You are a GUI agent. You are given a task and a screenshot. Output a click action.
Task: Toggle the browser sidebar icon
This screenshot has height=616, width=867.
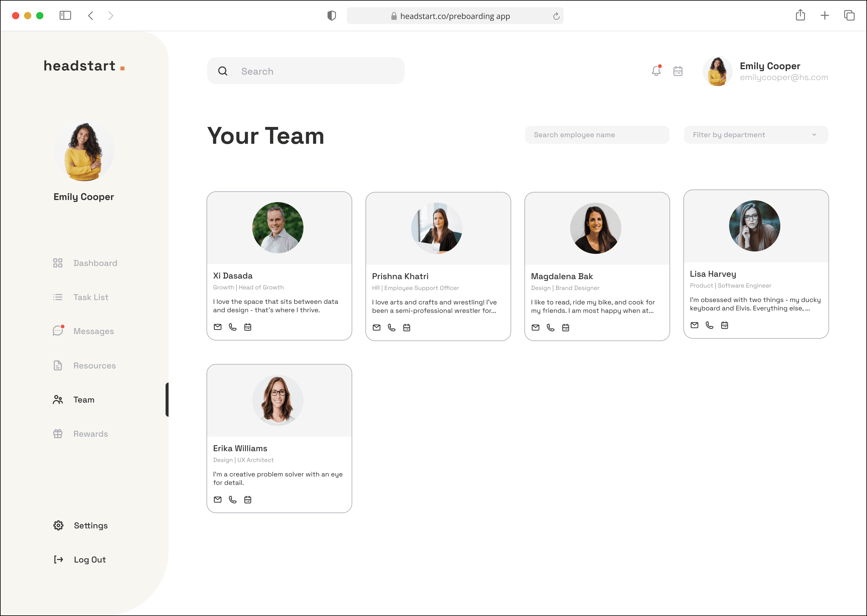(x=65, y=16)
